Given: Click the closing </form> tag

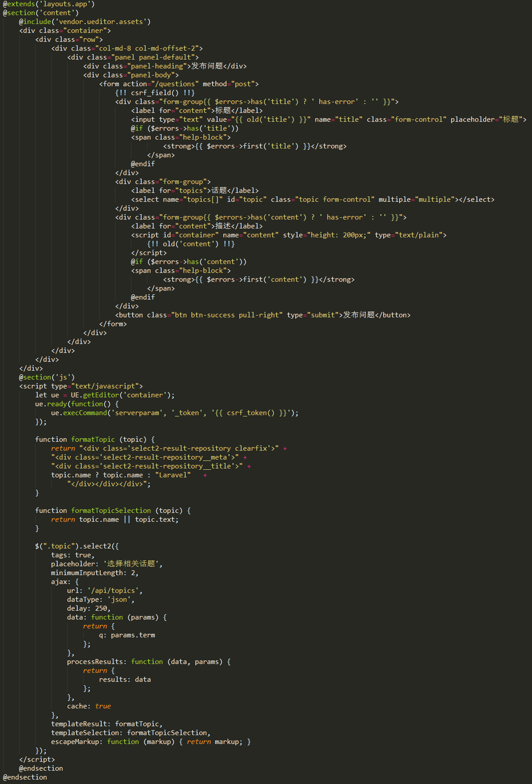Looking at the screenshot, I should pyautogui.click(x=113, y=324).
